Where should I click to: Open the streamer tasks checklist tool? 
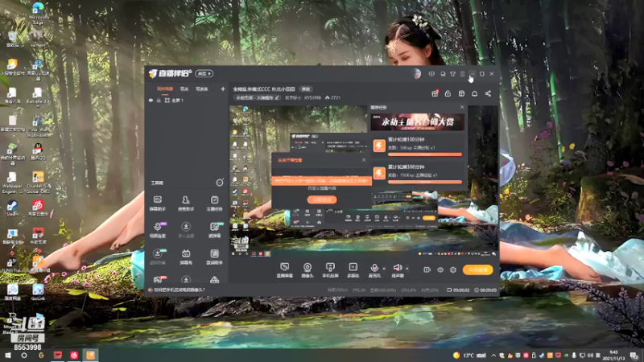[x=214, y=204]
